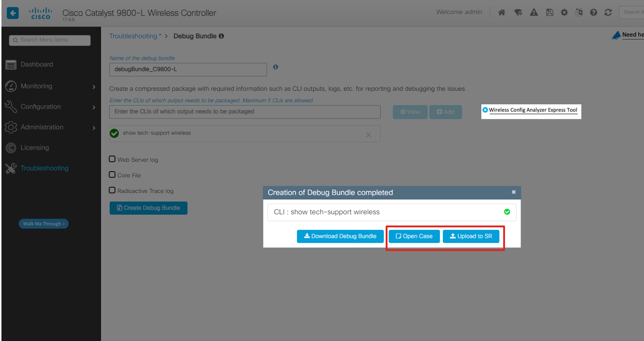Screen dimensions: 644x341
Task: Click the back arrow icon near Cisco logo
Action: point(13,13)
